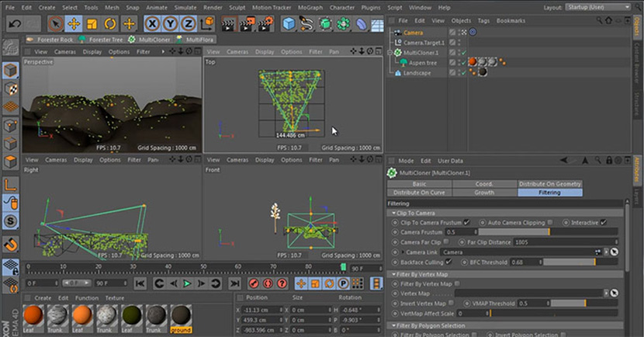Enable Texture mode checkered cube
Screen dimensions: 644x337
11,89
